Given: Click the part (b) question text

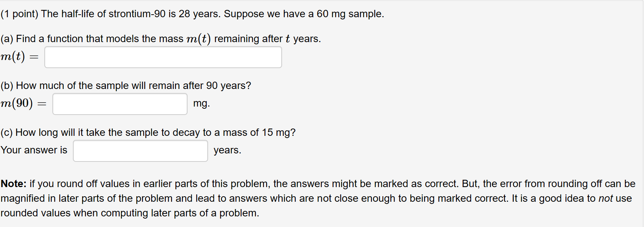Looking at the screenshot, I should pyautogui.click(x=126, y=86).
